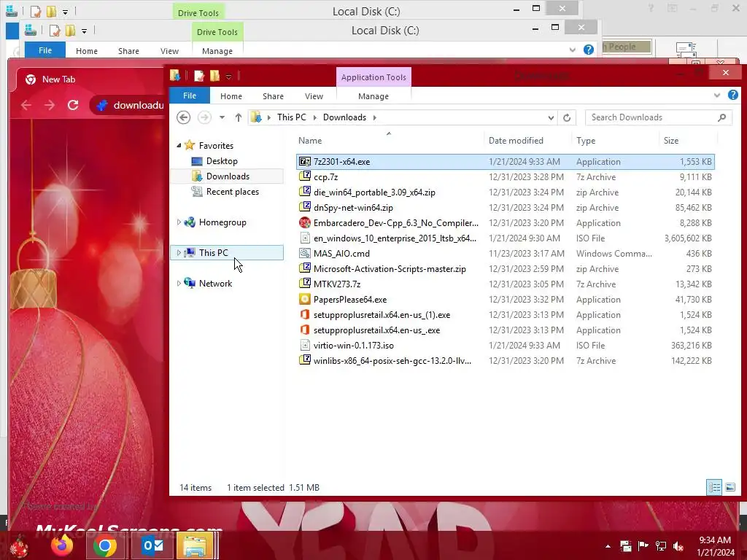
Task: Expand the ribbon in Downloads window
Action: tap(717, 96)
